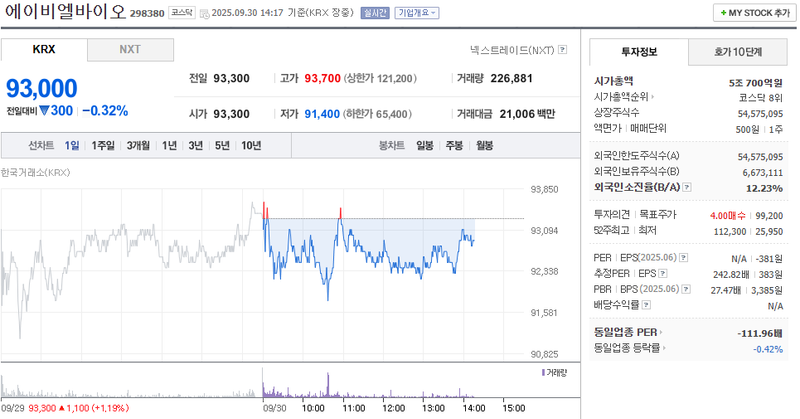Click help icon next to PER EPS(2025.06)
Viewport: 800px width, 419px height.
click(x=685, y=258)
